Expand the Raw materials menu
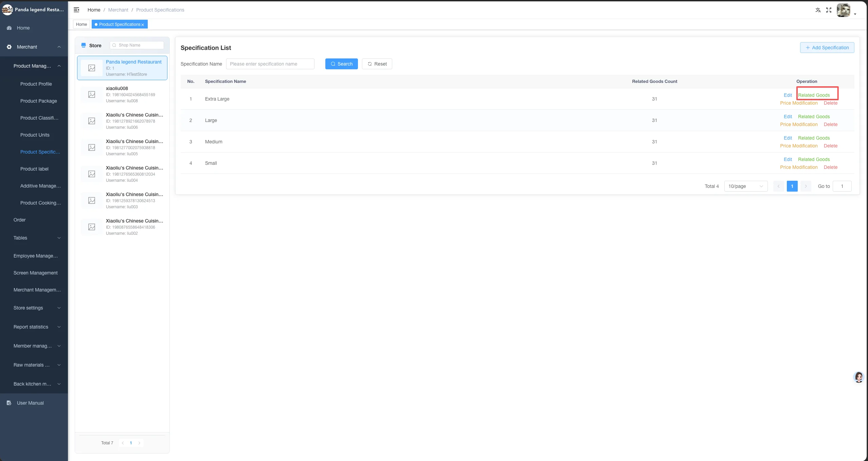 pos(59,365)
